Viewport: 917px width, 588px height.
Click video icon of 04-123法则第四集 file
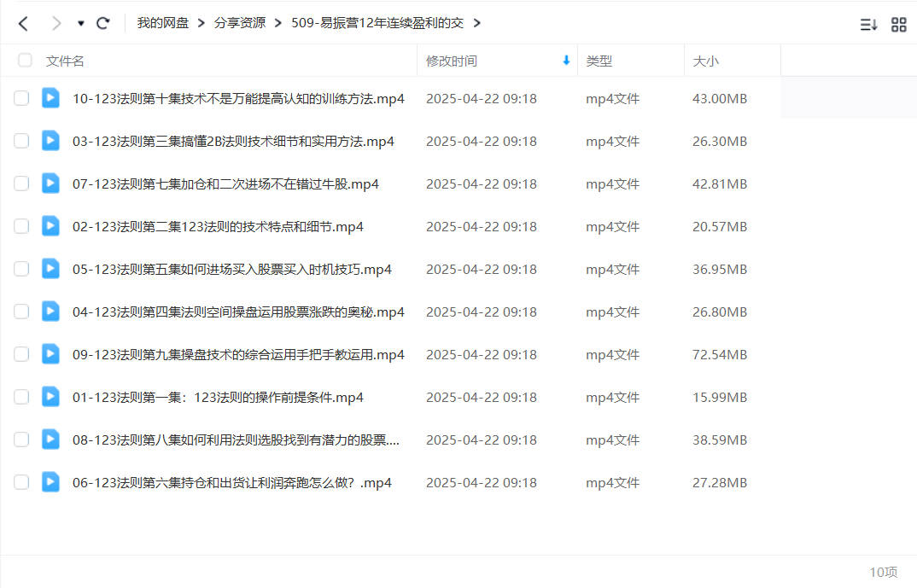51,311
